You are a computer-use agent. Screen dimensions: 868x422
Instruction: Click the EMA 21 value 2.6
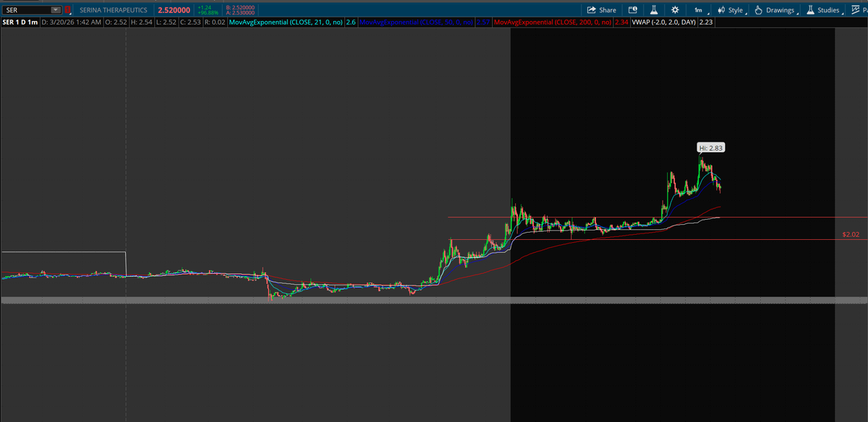351,23
